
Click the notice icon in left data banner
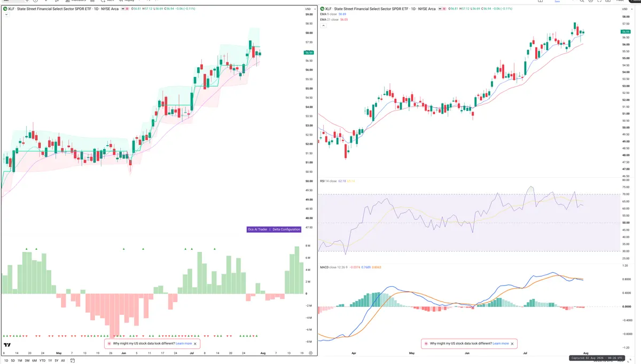coord(110,344)
